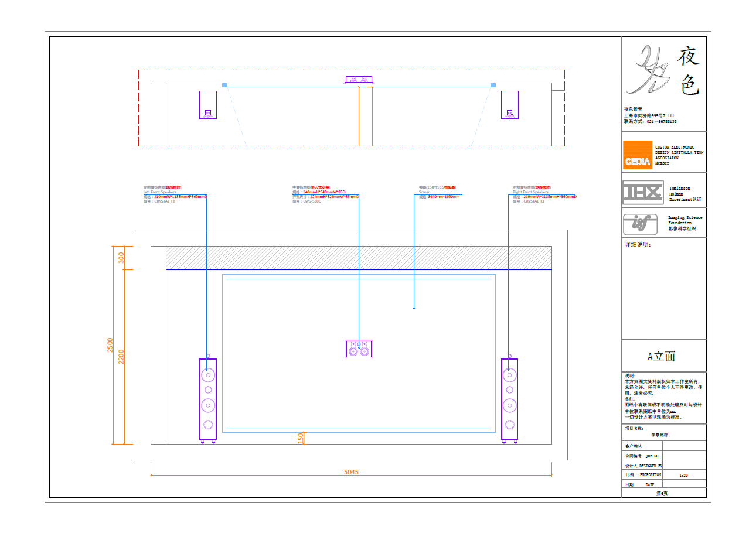Click the orange CEDIA logo

coord(637,155)
